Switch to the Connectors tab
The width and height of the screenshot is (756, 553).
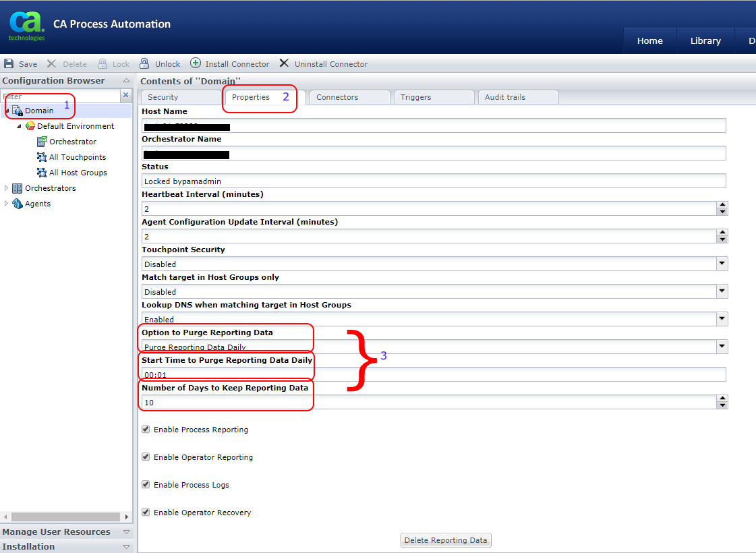(x=349, y=97)
